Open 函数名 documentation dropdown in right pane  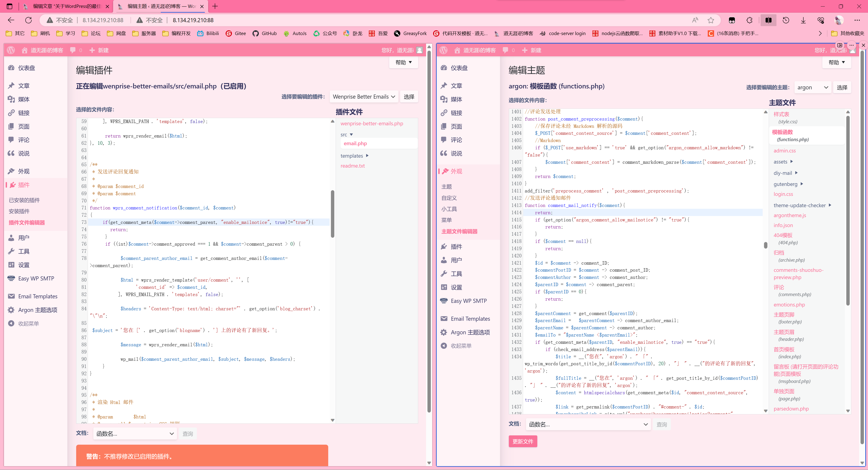coord(588,425)
